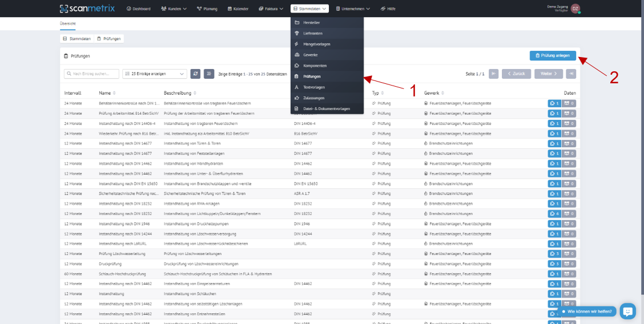The image size is (644, 324).
Task: Open the Hilfe page
Action: point(388,9)
